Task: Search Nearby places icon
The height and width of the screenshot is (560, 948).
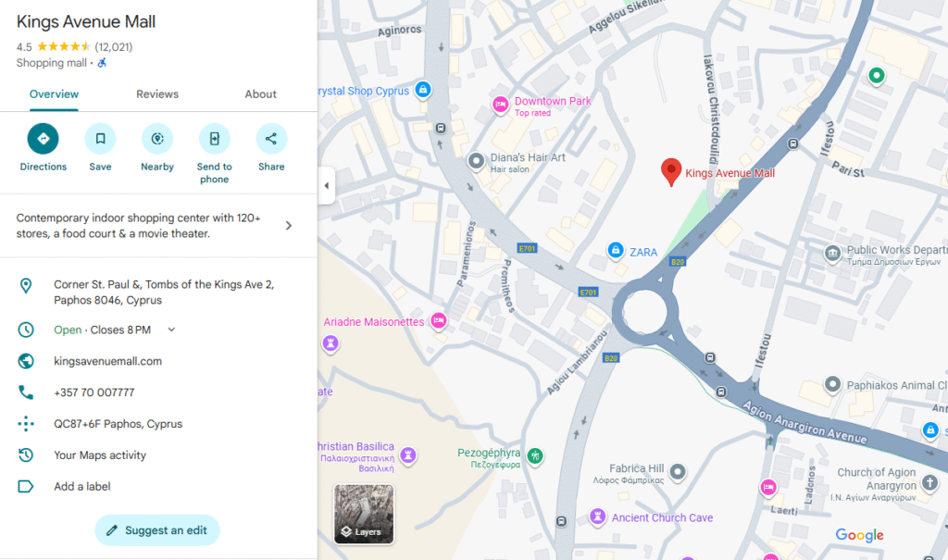Action: click(157, 139)
